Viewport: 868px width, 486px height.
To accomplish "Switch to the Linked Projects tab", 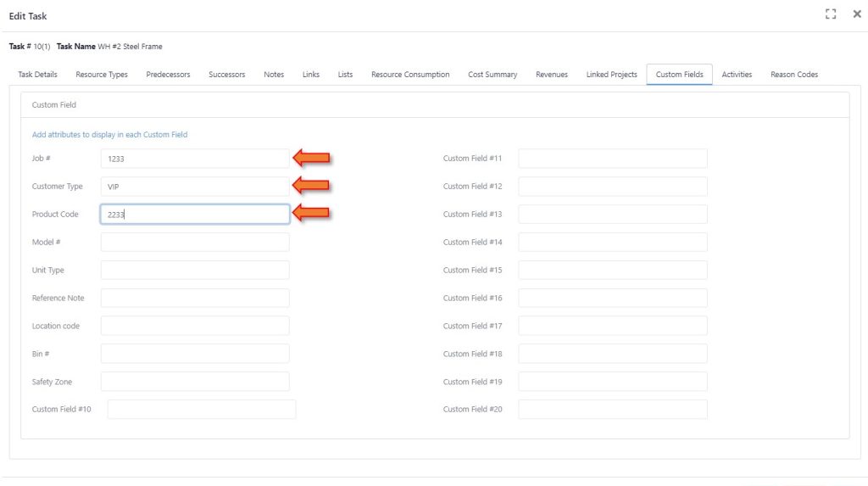I will tap(611, 75).
